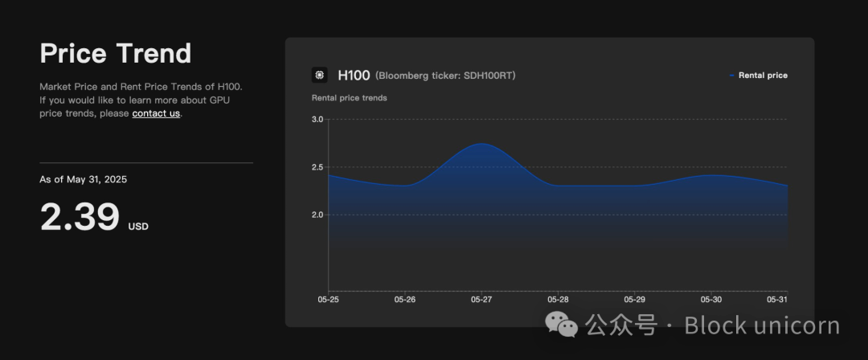Click the USD currency label
The width and height of the screenshot is (868, 360).
(x=138, y=227)
